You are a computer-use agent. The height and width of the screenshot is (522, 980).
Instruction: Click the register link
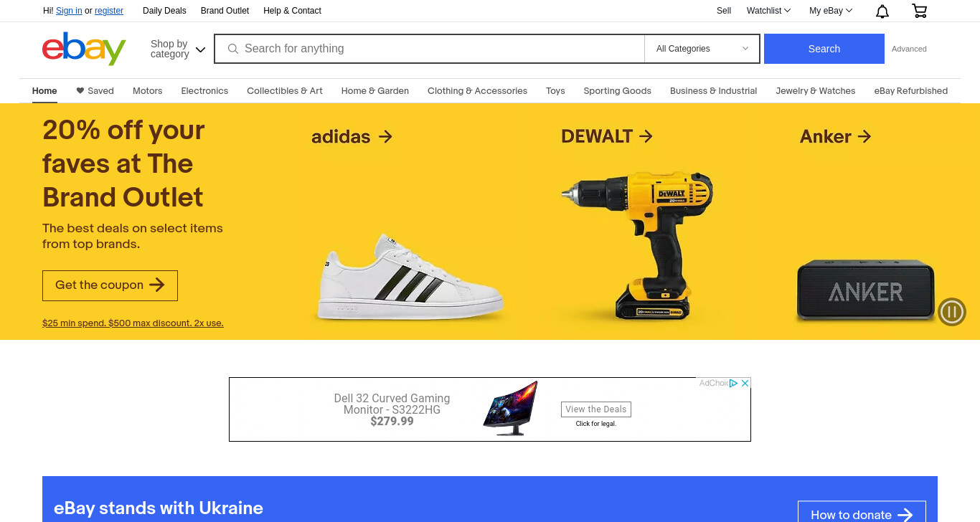(109, 11)
